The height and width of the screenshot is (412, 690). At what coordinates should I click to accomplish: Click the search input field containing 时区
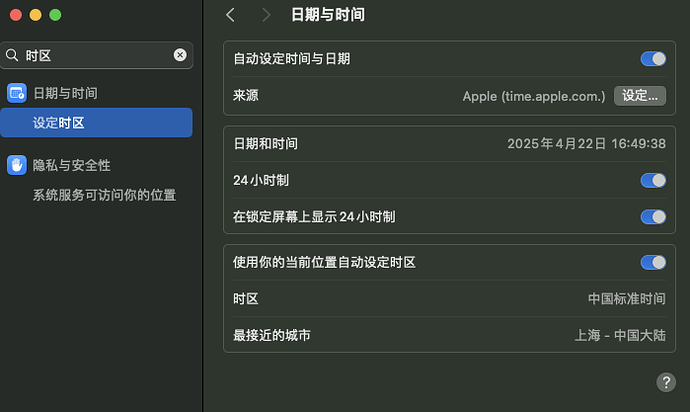click(97, 55)
